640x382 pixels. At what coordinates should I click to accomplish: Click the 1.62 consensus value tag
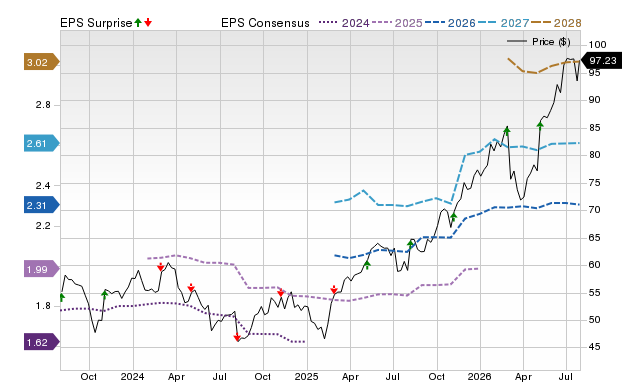point(42,342)
